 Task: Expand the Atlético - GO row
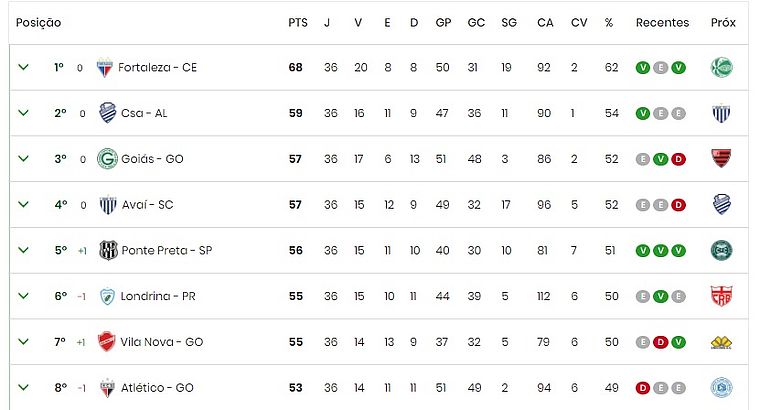(23, 387)
